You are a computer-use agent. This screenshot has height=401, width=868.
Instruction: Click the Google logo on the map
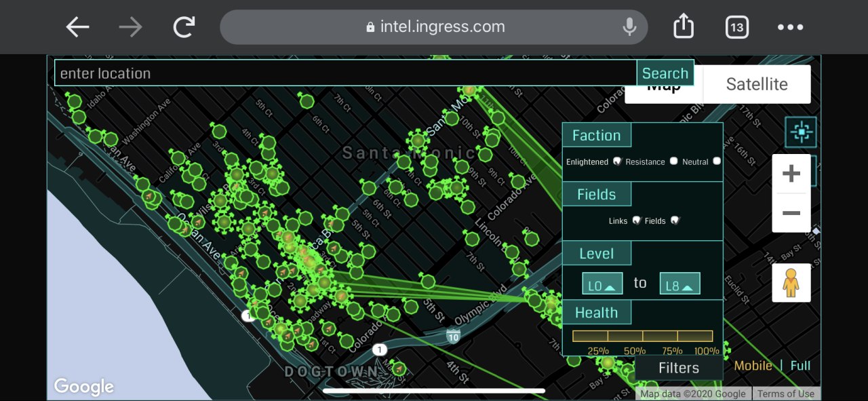tap(84, 387)
